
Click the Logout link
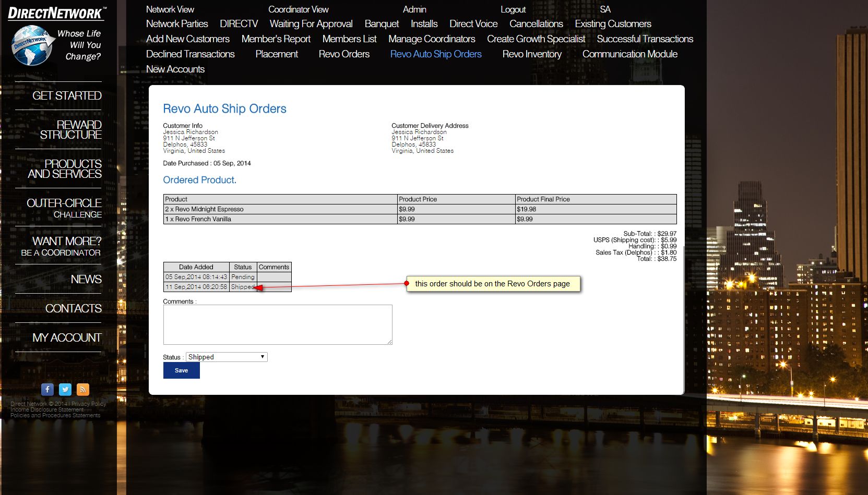pyautogui.click(x=513, y=9)
